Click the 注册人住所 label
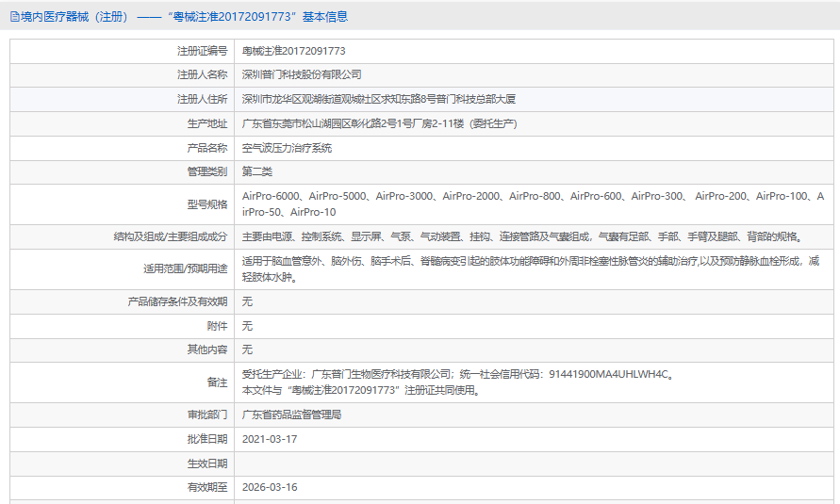Image resolution: width=840 pixels, height=504 pixels. coord(203,100)
